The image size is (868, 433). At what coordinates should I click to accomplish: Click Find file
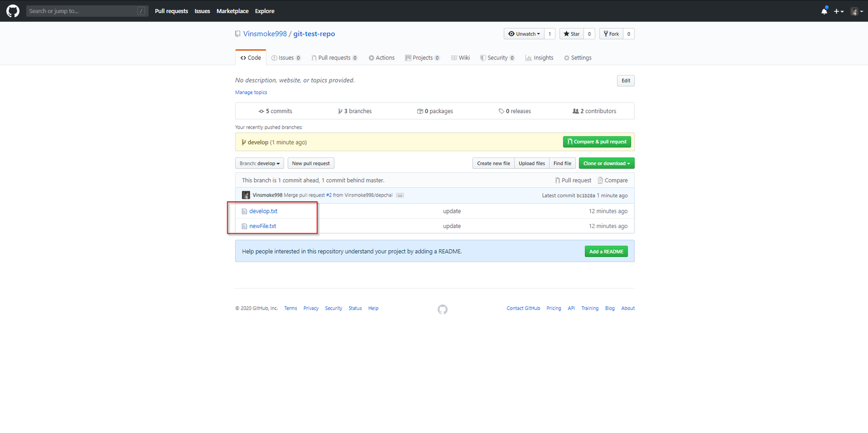point(562,163)
